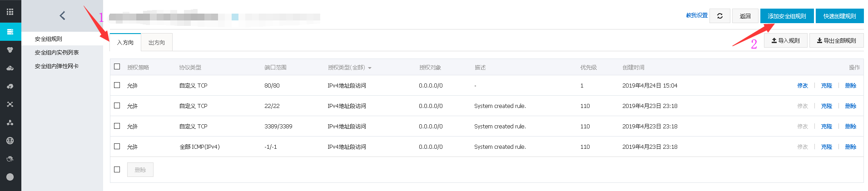
Task: Click the 创建时间 column header
Action: [x=634, y=68]
